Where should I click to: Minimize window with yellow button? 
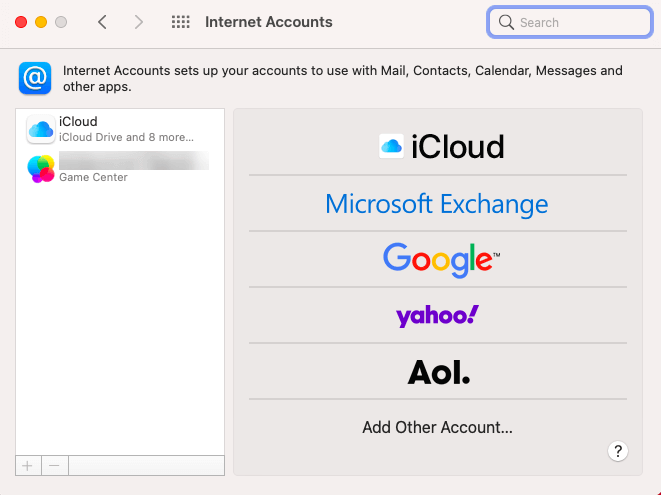pyautogui.click(x=41, y=22)
